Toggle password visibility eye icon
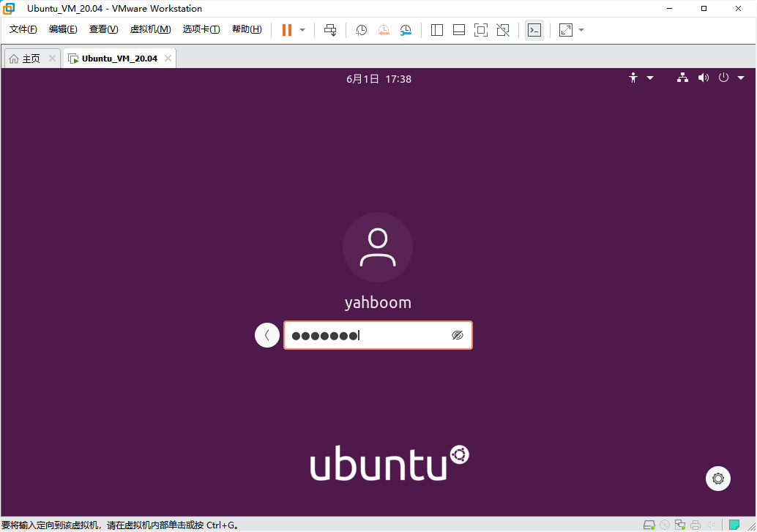This screenshot has height=532, width=757. tap(457, 335)
